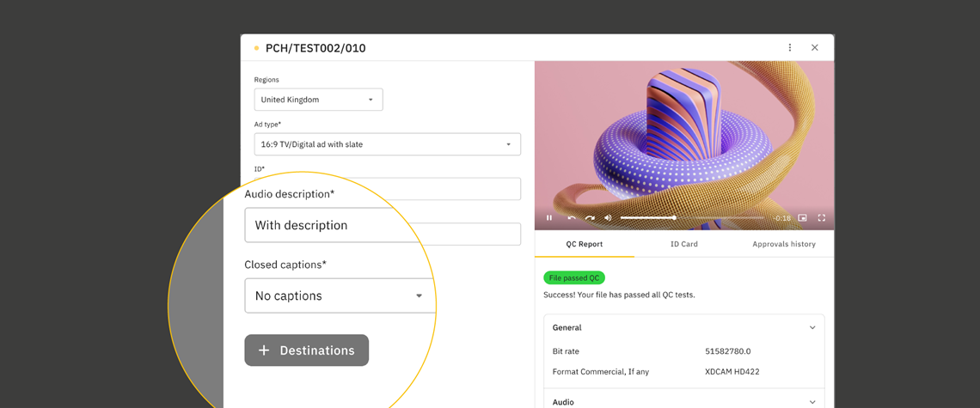Open the Approvals history tab
Screen dimensions: 980x408
(x=784, y=244)
